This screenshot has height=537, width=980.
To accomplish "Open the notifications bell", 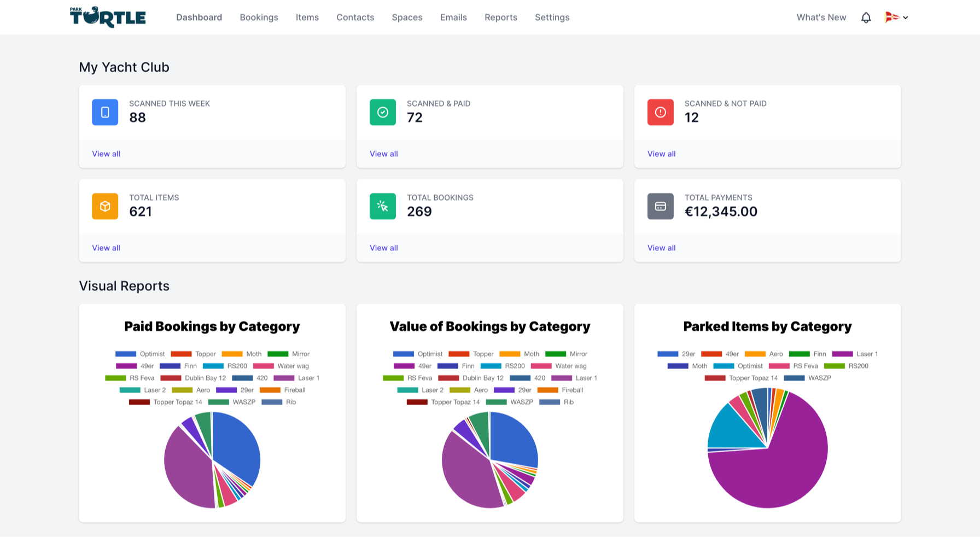I will (x=866, y=17).
